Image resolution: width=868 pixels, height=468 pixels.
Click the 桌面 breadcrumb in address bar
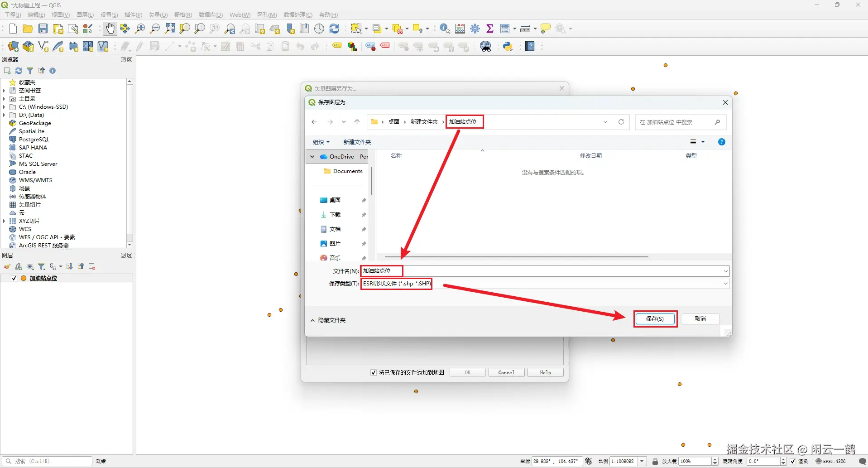[x=394, y=122]
